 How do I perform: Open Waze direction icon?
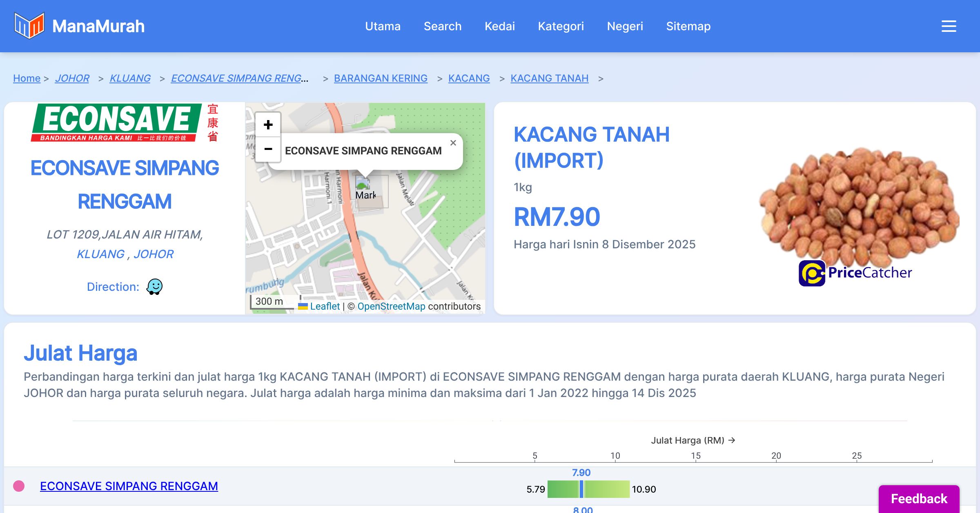tap(155, 287)
